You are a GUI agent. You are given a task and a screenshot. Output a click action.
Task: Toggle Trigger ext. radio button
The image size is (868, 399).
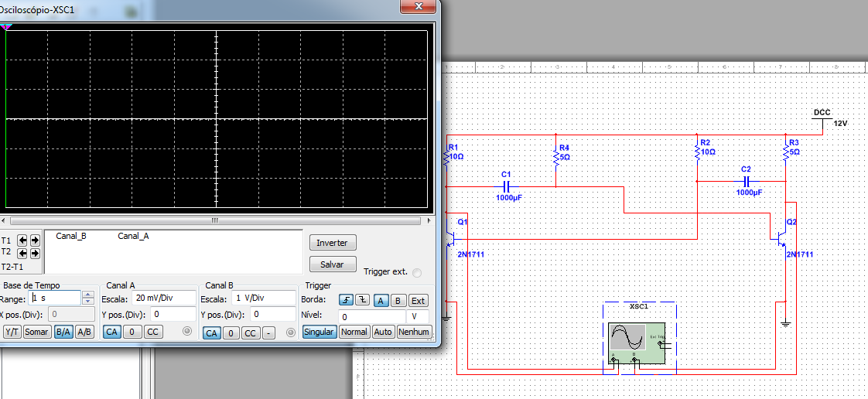click(x=417, y=272)
